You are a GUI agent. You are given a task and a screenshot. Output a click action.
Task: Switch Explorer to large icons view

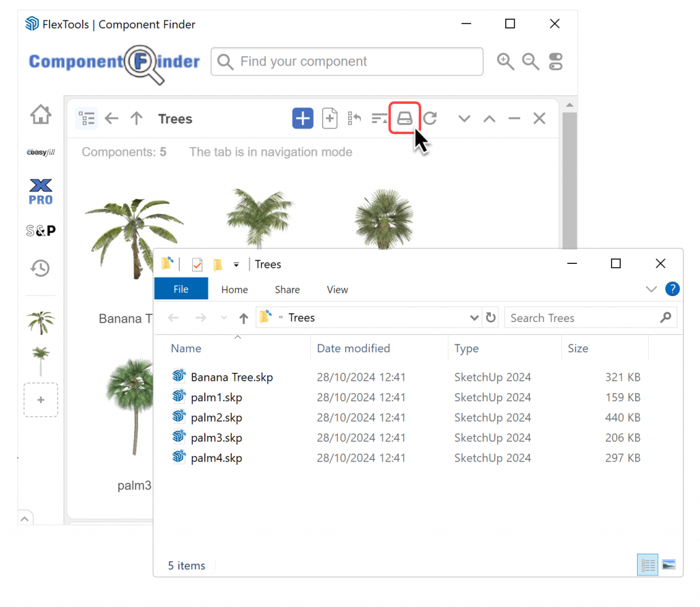(x=669, y=565)
